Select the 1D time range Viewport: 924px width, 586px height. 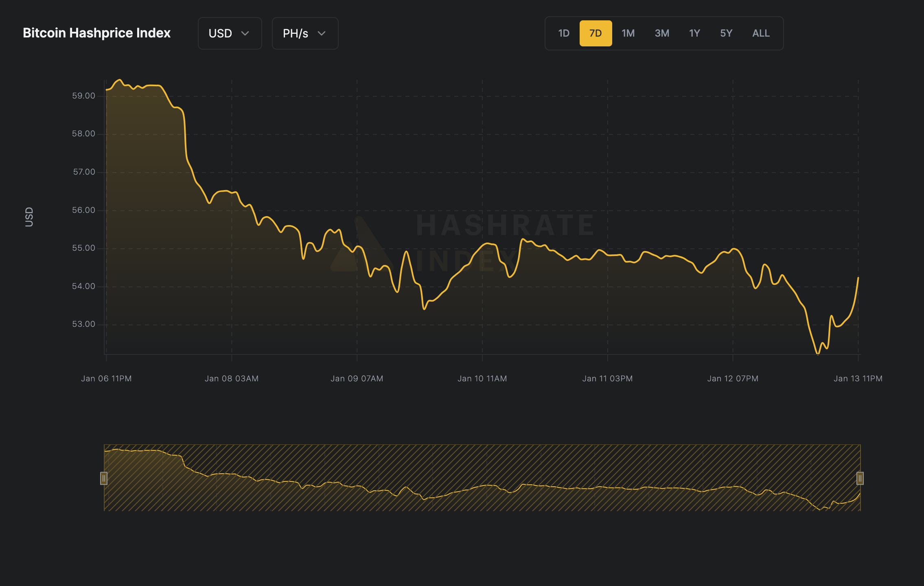(563, 33)
